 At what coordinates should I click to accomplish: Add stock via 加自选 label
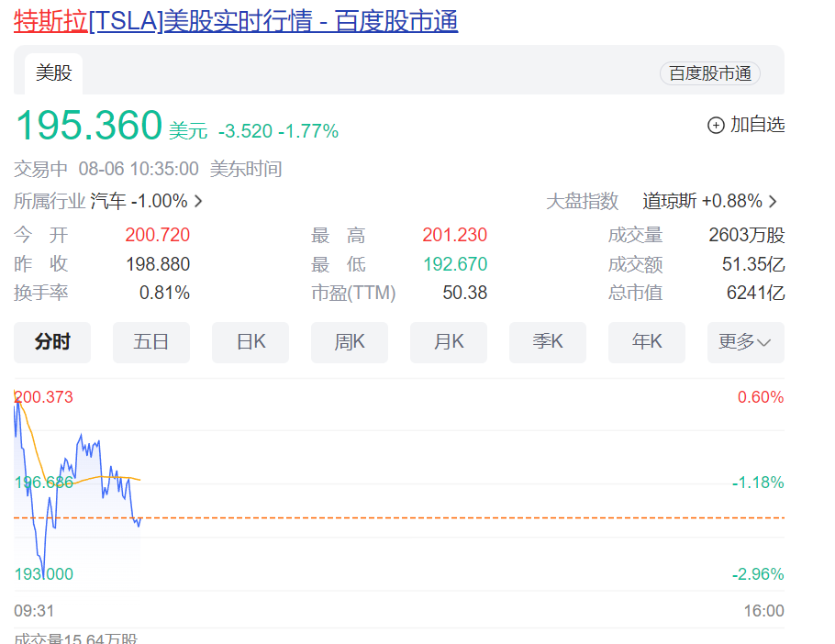(757, 125)
